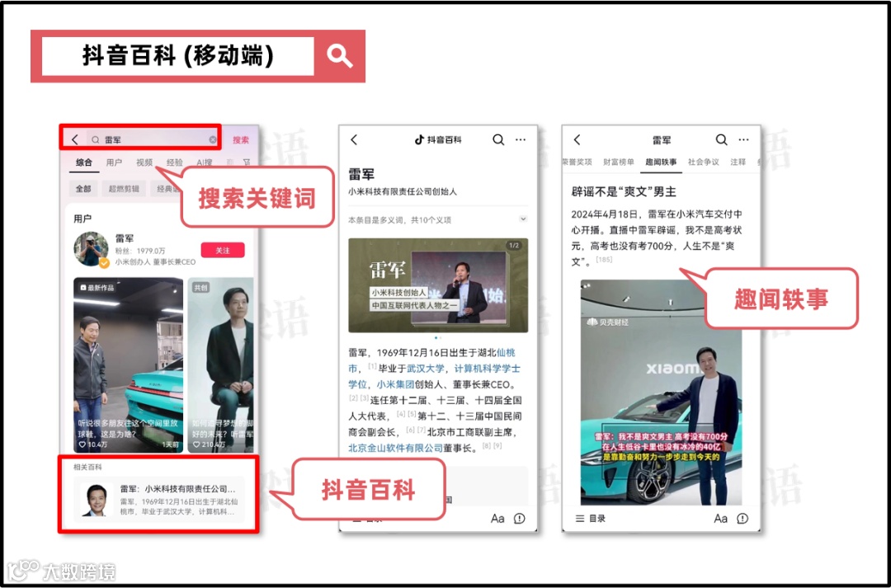Choose the 超燃剪辑 filter chip

[x=124, y=189]
